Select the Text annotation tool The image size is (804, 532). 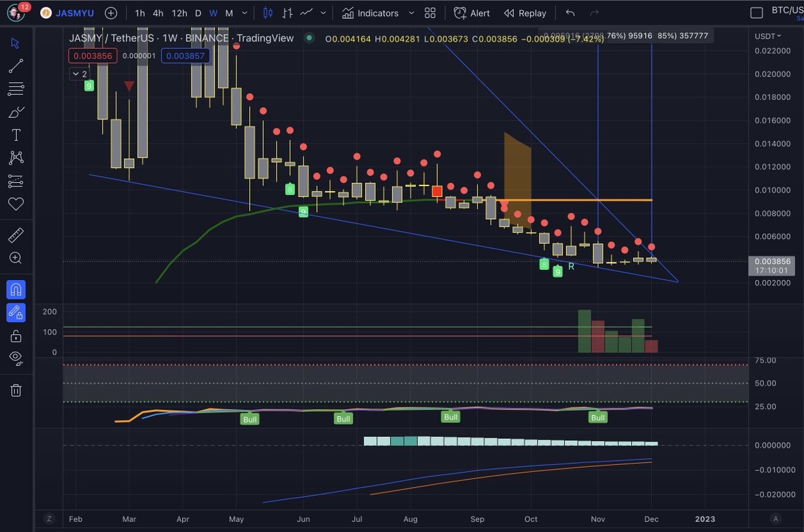pos(16,135)
